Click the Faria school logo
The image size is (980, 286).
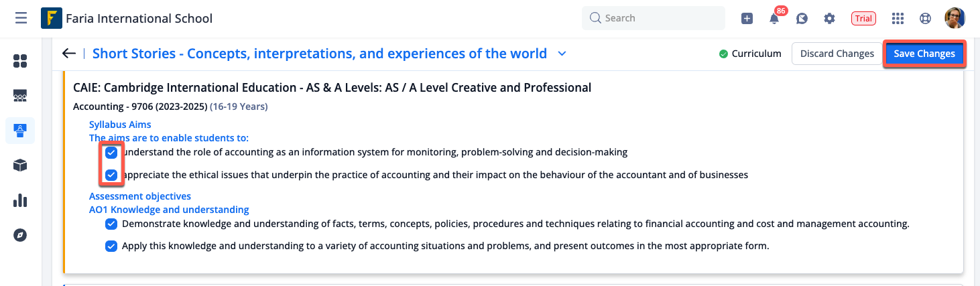point(52,18)
